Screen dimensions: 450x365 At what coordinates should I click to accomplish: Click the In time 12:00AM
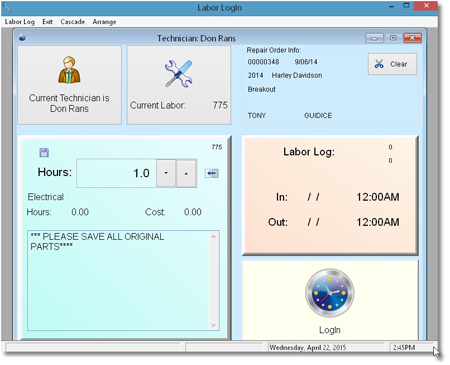point(378,197)
